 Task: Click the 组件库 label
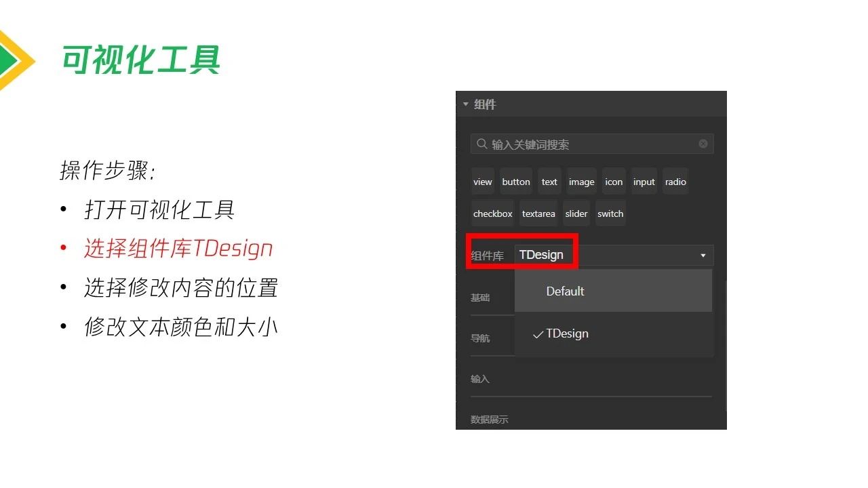[x=488, y=256]
